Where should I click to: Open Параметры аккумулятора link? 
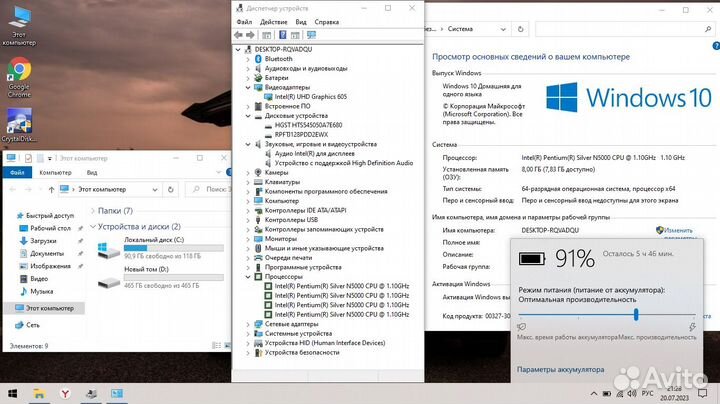click(x=560, y=370)
